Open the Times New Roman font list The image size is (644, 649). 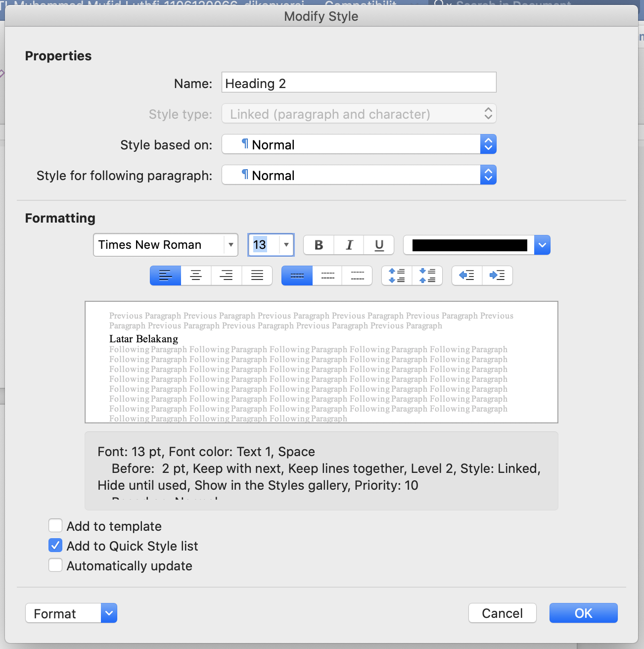coord(230,245)
